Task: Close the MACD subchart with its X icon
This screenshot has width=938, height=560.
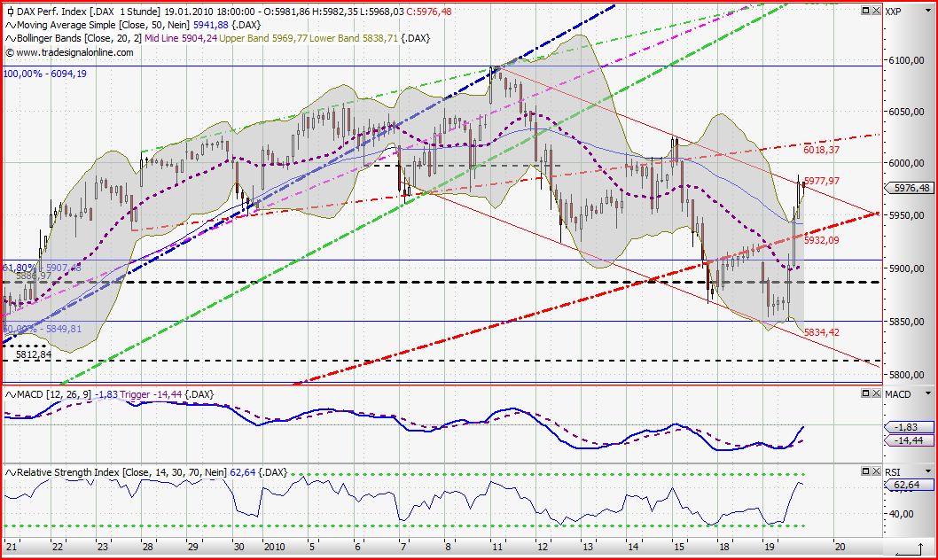Action: [x=876, y=393]
